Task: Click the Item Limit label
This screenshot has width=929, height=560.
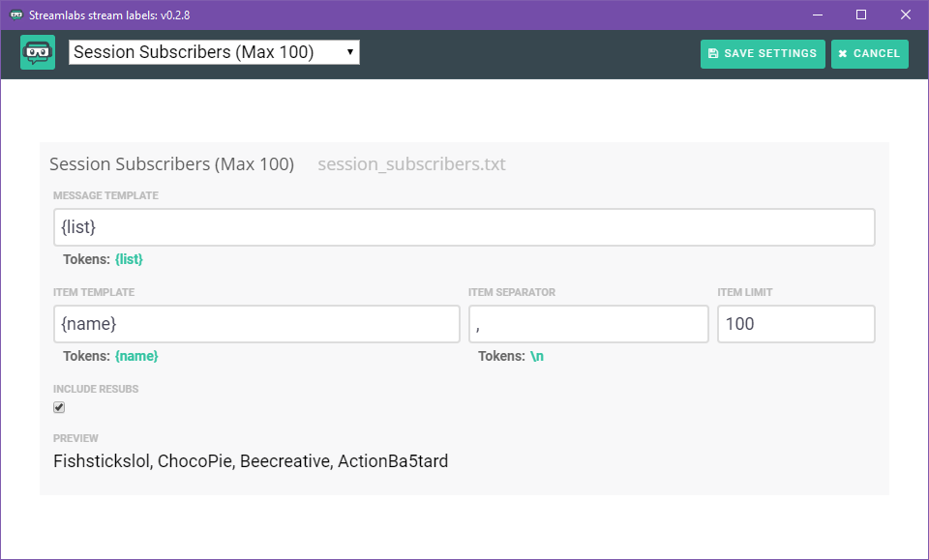Action: (x=745, y=292)
